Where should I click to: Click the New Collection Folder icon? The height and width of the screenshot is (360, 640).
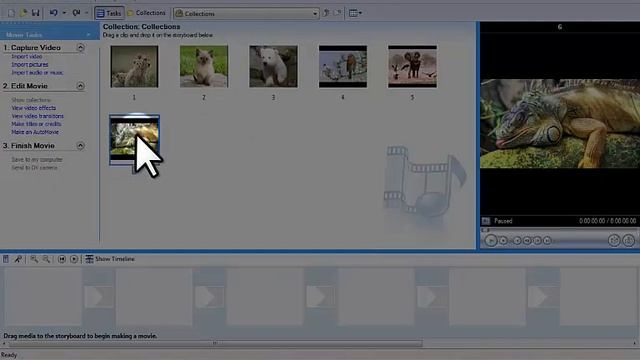point(337,13)
